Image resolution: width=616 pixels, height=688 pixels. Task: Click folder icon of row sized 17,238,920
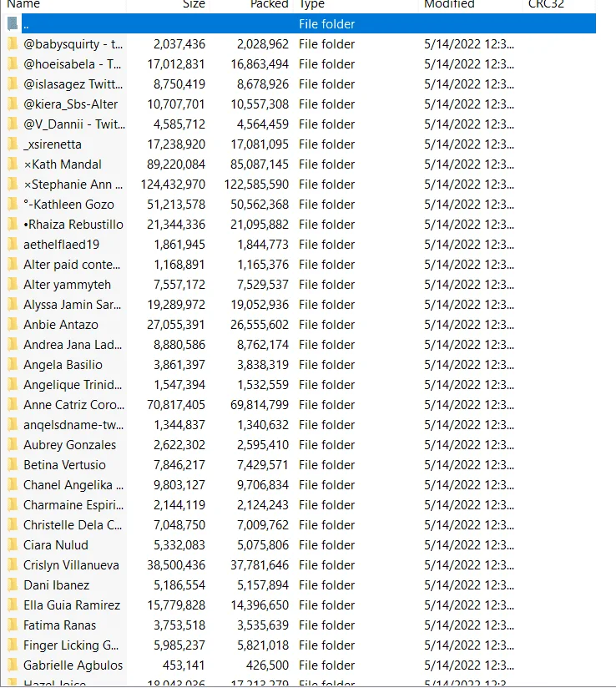[x=13, y=144]
